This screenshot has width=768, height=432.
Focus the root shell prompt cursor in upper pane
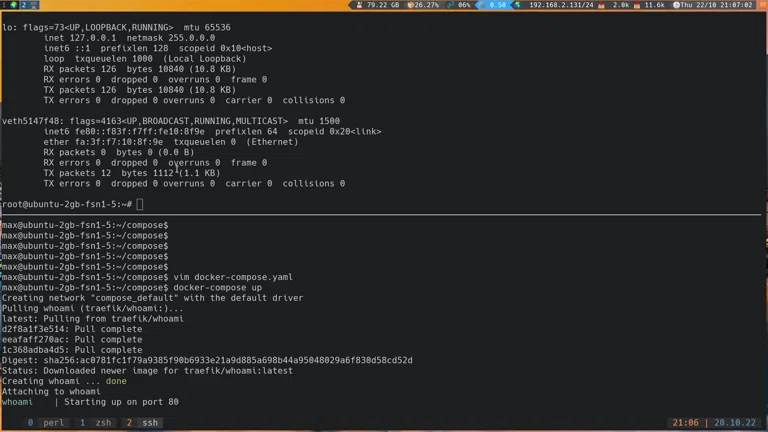(140, 204)
